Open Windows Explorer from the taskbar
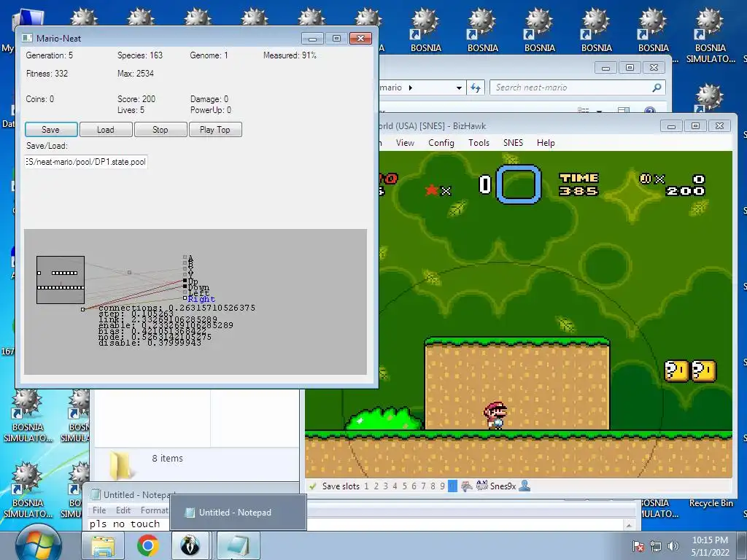This screenshot has height=560, width=747. pos(103,545)
